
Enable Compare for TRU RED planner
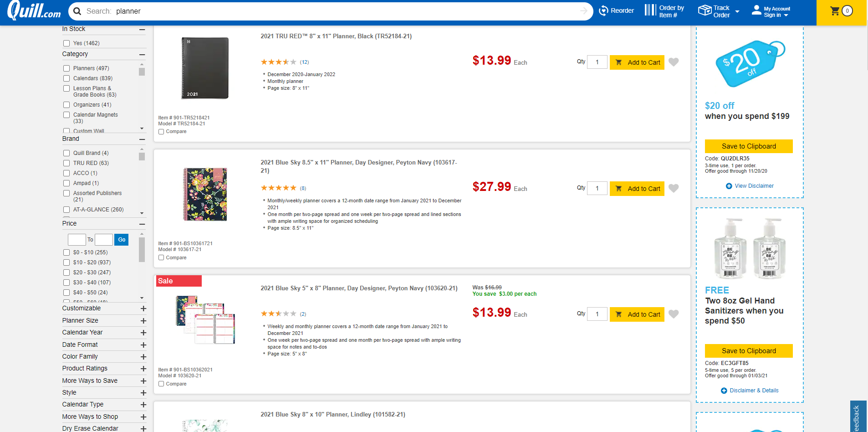[161, 132]
